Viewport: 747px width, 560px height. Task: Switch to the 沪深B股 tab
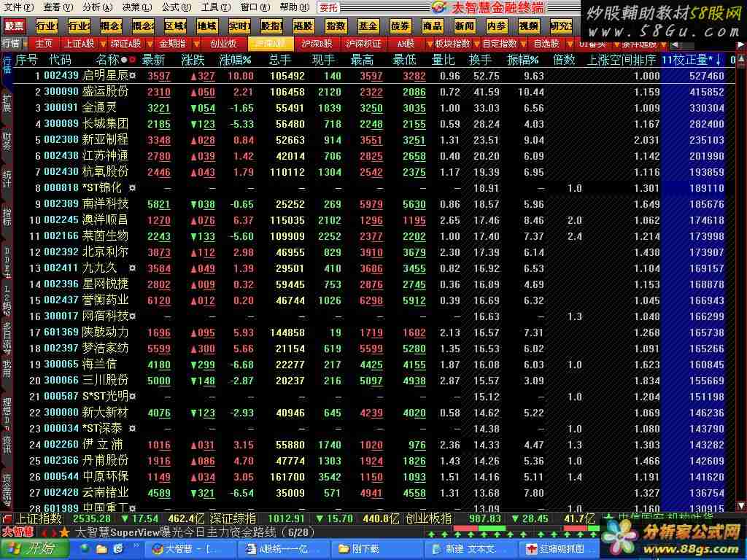pyautogui.click(x=317, y=44)
